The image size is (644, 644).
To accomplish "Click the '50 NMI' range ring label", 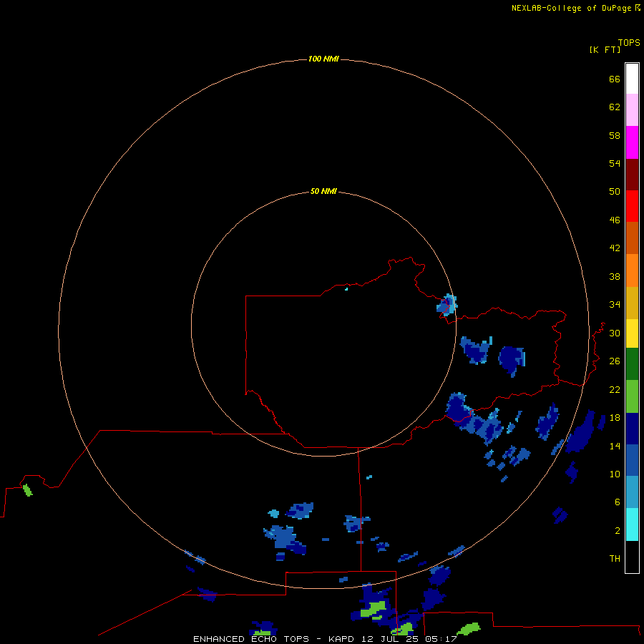I will 323,191.
